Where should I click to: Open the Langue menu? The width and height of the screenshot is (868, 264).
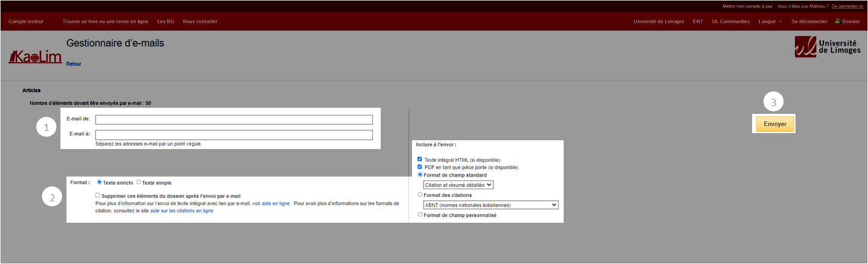769,21
